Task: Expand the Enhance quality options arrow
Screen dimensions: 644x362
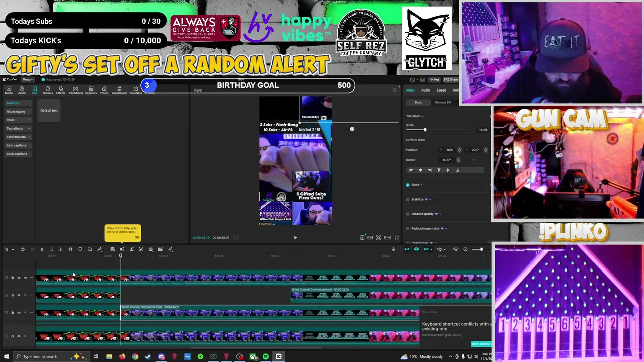Action: [440, 214]
